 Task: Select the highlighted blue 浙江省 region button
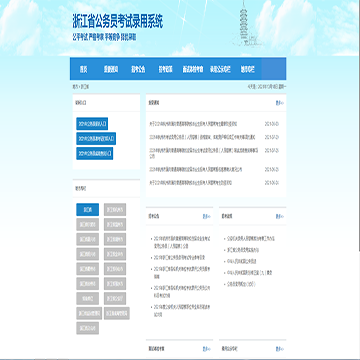[88, 210]
